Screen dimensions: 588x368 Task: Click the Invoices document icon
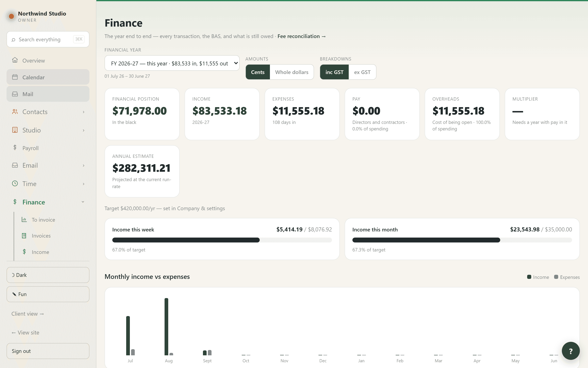(x=24, y=236)
